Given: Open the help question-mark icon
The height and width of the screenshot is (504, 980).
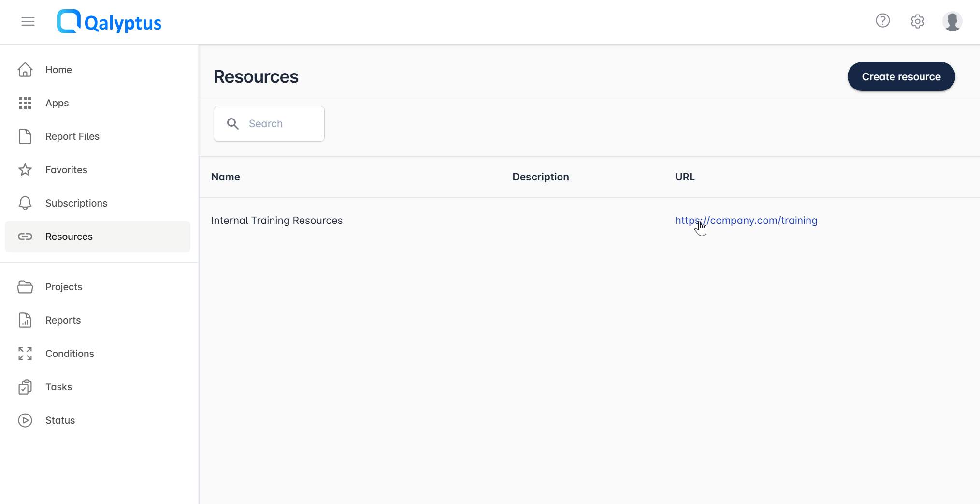Looking at the screenshot, I should click(883, 21).
